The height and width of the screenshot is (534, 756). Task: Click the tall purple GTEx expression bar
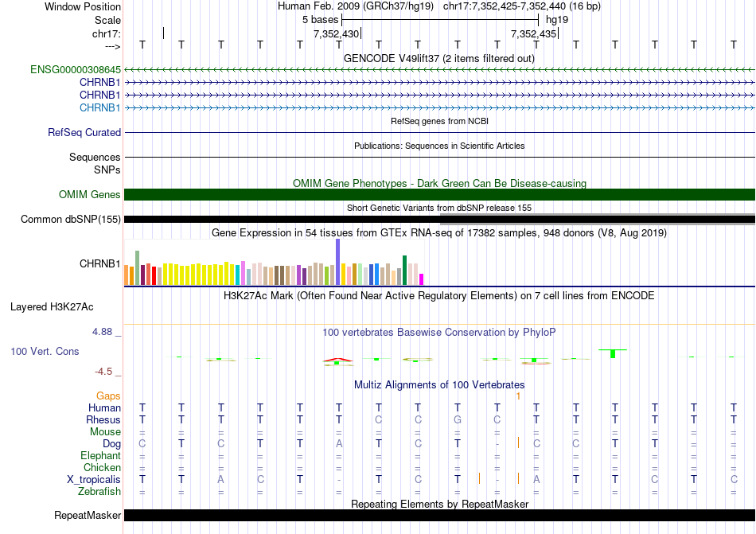click(x=337, y=262)
